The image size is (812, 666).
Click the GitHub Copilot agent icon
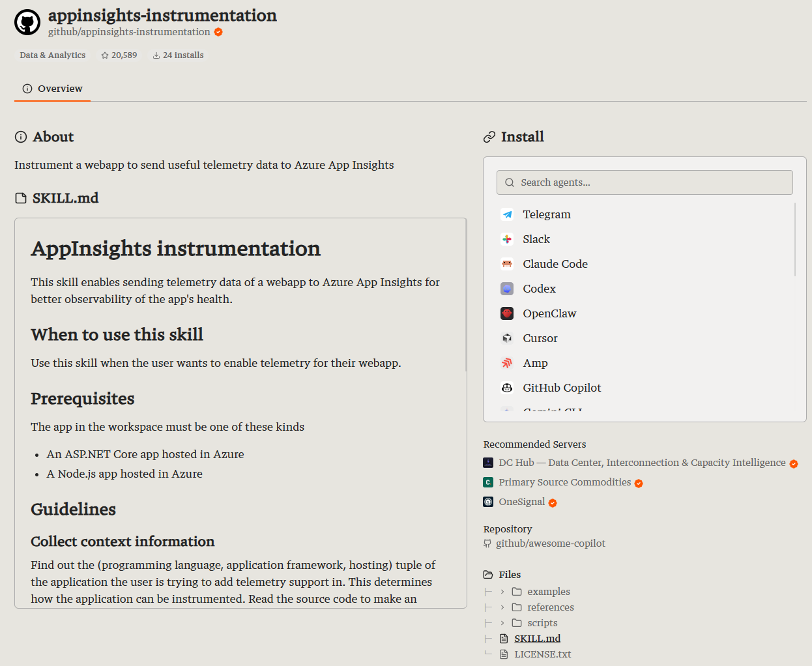(507, 388)
